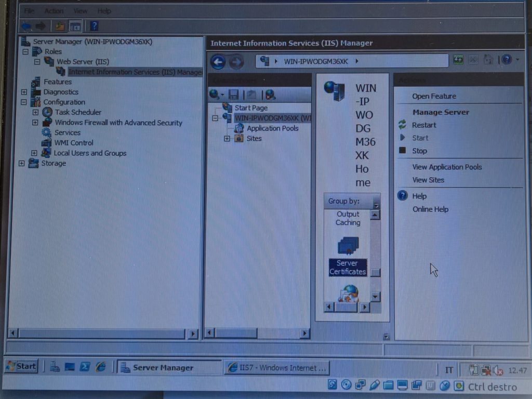The height and width of the screenshot is (399, 532).
Task: Select the Features tree item
Action: click(x=57, y=82)
